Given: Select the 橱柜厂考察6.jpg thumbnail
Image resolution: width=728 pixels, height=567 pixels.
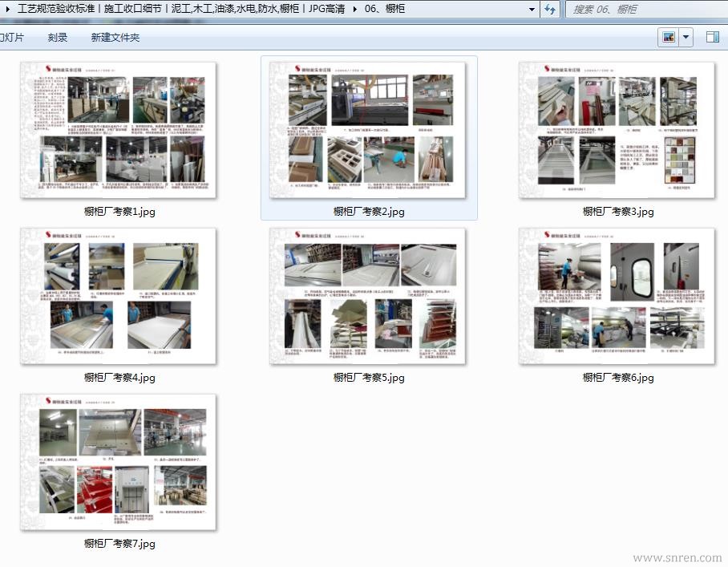Looking at the screenshot, I should tap(617, 296).
